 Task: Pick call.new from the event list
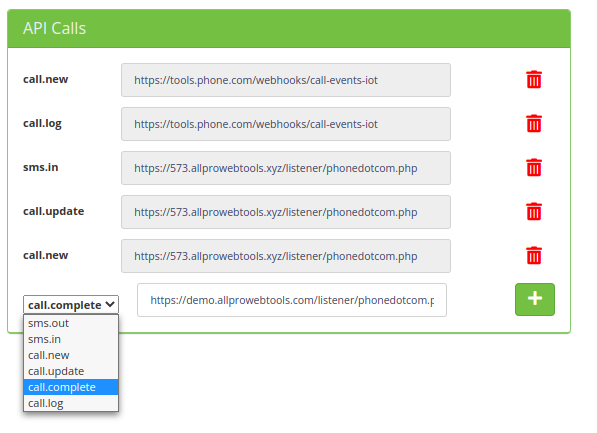pyautogui.click(x=71, y=355)
